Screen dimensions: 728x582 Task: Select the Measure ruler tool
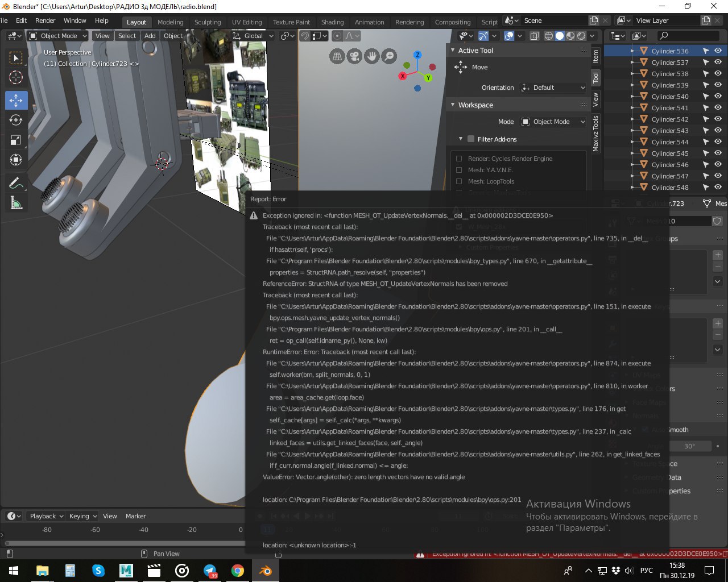click(x=16, y=203)
